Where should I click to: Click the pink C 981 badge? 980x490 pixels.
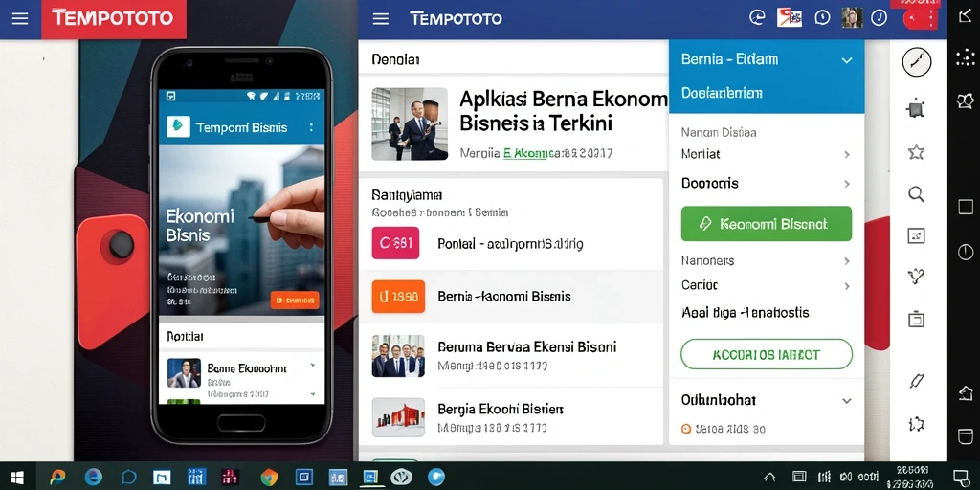point(395,243)
